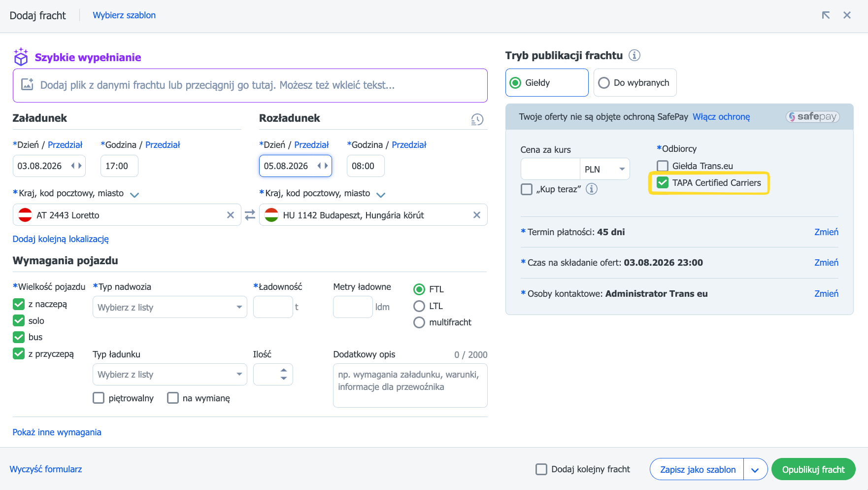Close the Dodaj fracht dialog
This screenshot has height=490, width=868.
[x=847, y=15]
